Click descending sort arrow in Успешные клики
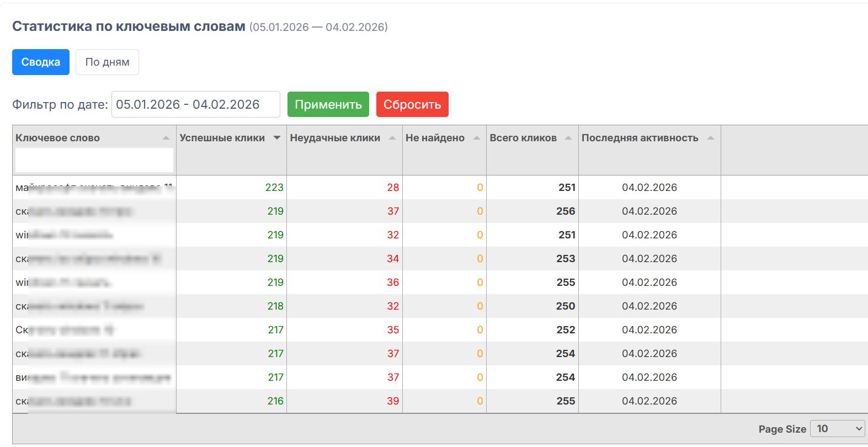The image size is (868, 447). click(277, 138)
